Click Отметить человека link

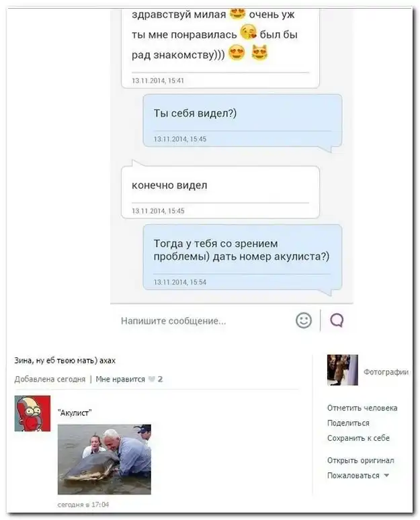(362, 408)
